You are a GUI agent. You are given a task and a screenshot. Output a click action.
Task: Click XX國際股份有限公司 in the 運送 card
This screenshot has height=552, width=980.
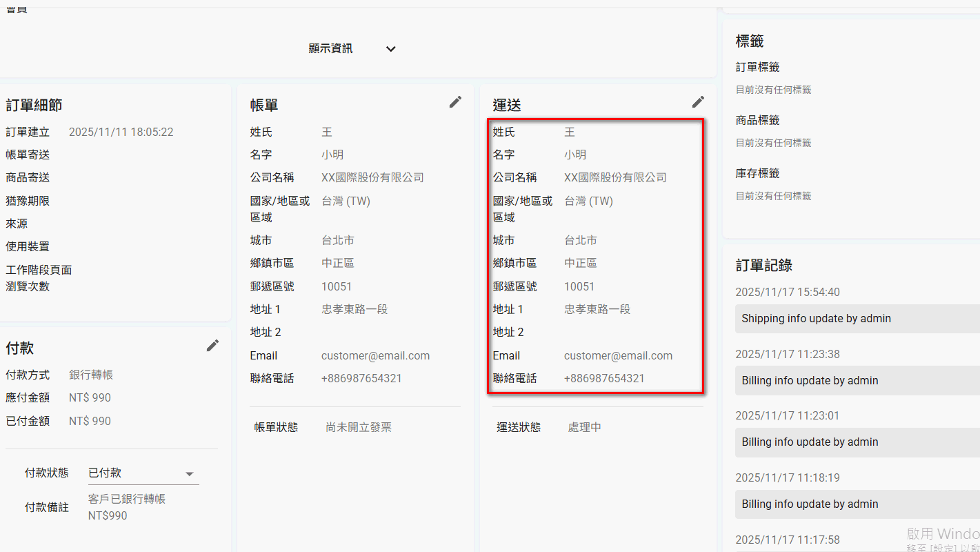coord(615,177)
